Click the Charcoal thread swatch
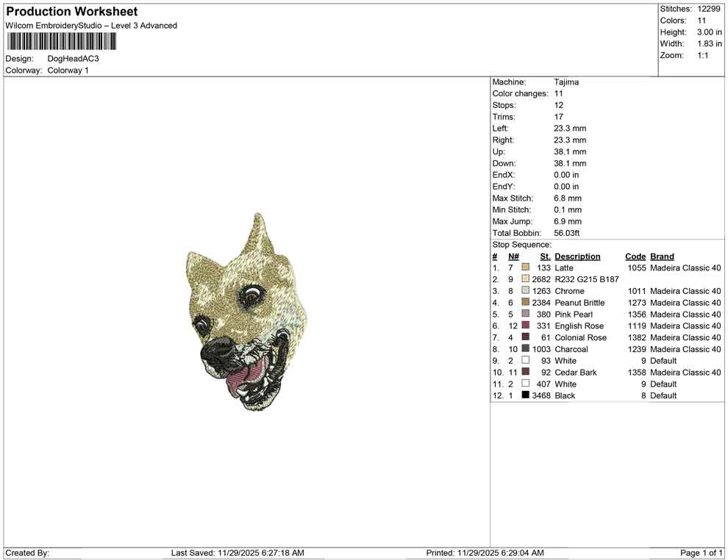The height and width of the screenshot is (560, 728). [x=525, y=349]
